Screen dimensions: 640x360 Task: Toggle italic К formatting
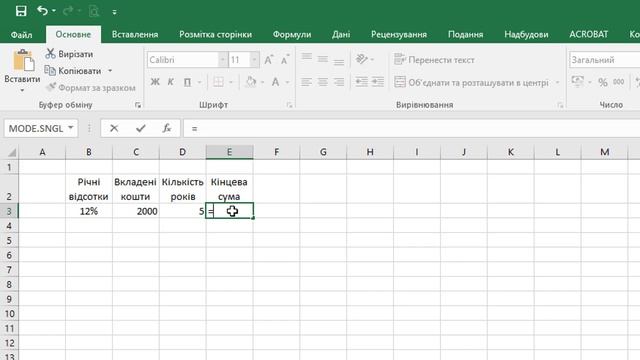coord(171,82)
